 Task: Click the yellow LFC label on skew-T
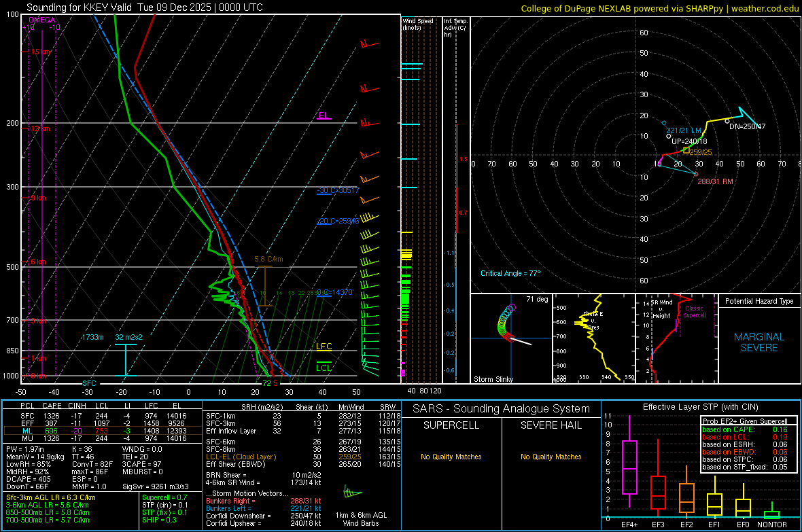click(x=324, y=347)
